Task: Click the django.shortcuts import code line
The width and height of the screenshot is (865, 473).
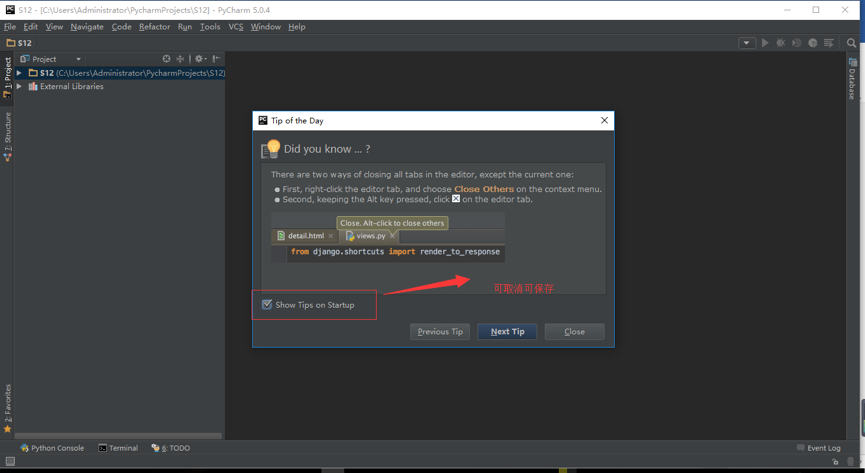Action: click(x=395, y=252)
